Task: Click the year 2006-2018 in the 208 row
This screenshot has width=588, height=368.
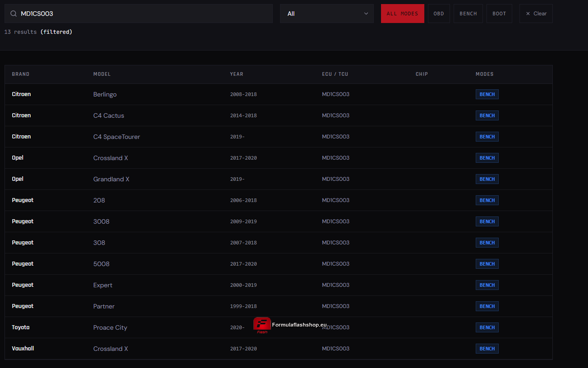Action: 243,200
